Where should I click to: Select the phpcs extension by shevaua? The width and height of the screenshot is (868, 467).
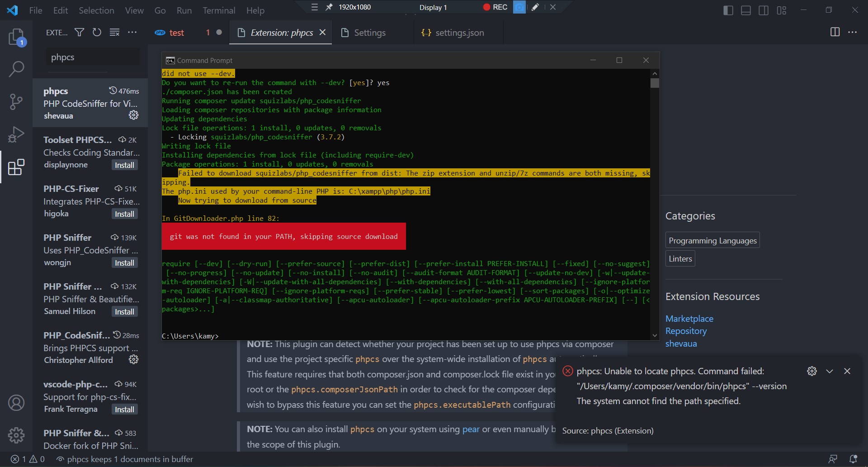pyautogui.click(x=90, y=103)
